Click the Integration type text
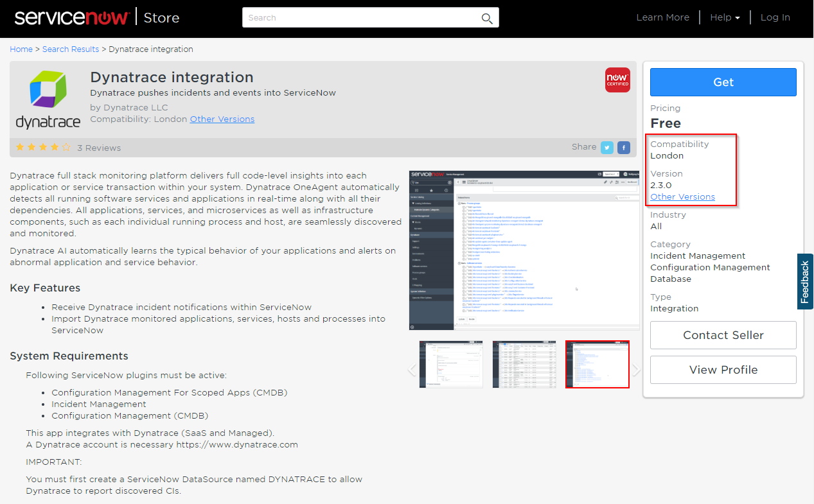This screenshot has width=814, height=504. (674, 308)
